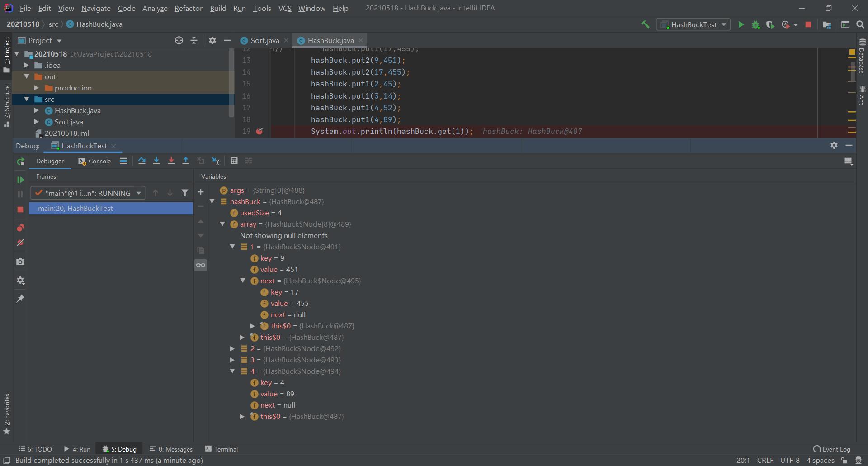Restore layout icon at debugger right edge
The image size is (868, 466).
(849, 161)
